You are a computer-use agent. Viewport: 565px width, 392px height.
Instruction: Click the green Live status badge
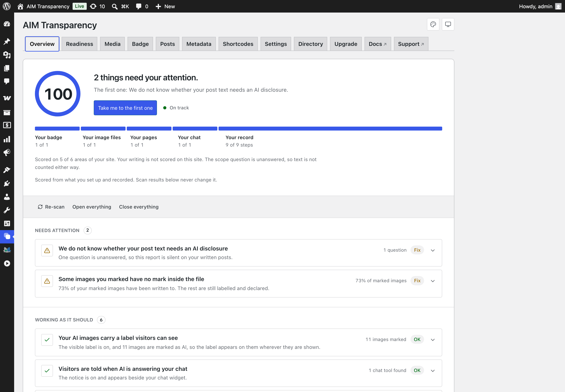click(x=79, y=6)
